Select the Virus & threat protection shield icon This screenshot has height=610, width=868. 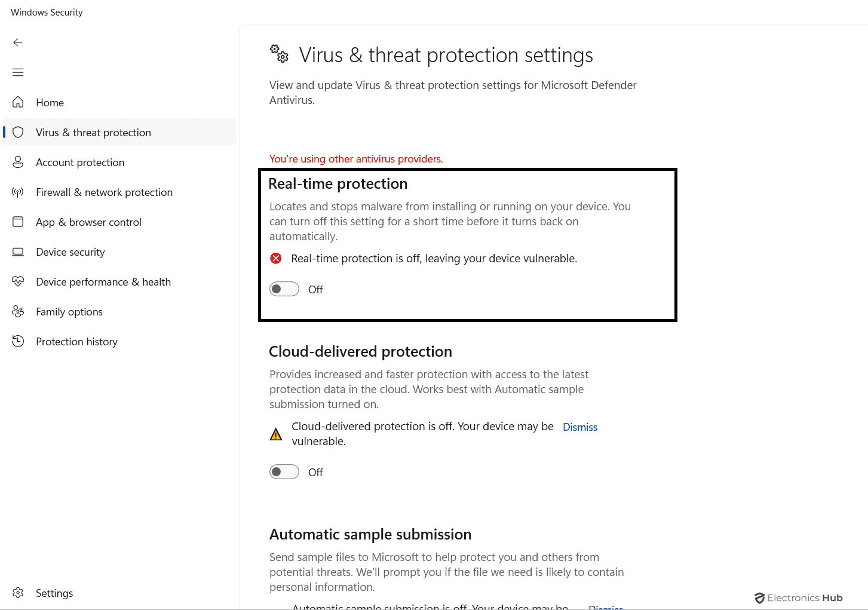pos(18,132)
